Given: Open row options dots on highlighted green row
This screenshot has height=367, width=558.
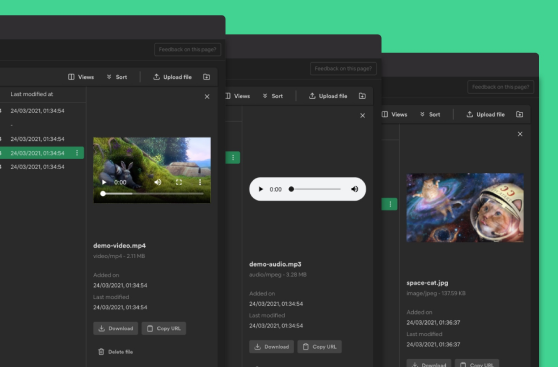Looking at the screenshot, I should pyautogui.click(x=77, y=153).
